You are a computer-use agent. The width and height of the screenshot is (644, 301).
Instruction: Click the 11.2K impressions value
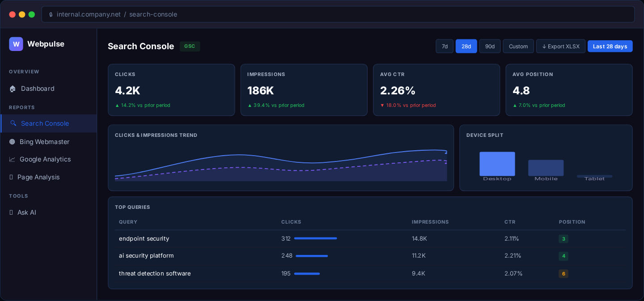(x=419, y=255)
